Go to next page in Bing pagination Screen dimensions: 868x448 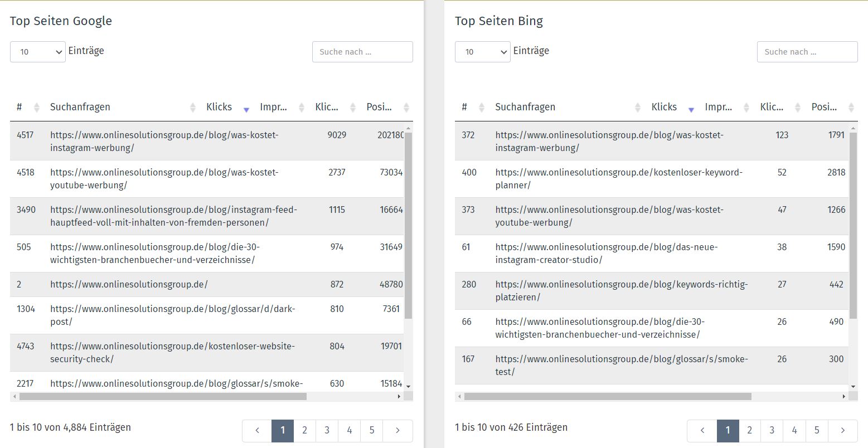coord(842,430)
